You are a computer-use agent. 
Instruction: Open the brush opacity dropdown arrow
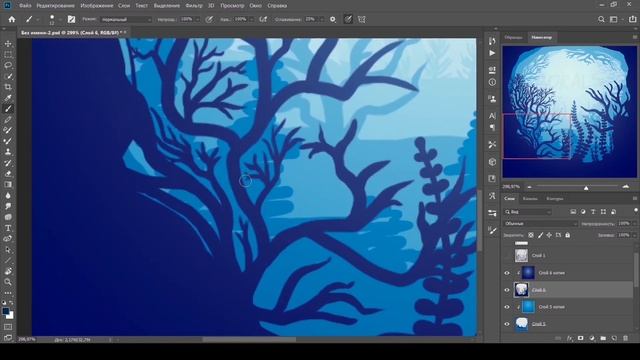[197, 19]
